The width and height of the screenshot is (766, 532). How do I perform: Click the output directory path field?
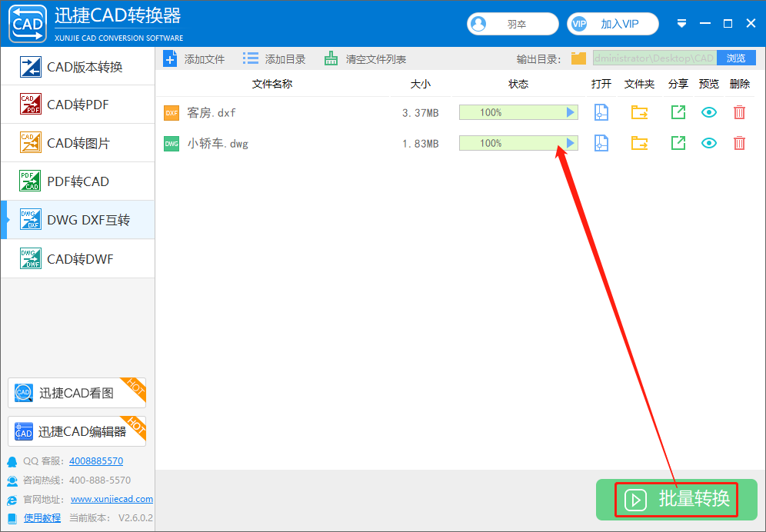pyautogui.click(x=654, y=58)
